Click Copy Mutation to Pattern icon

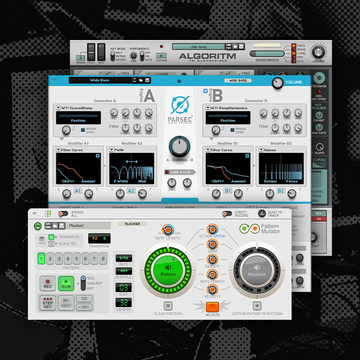pyautogui.click(x=256, y=306)
